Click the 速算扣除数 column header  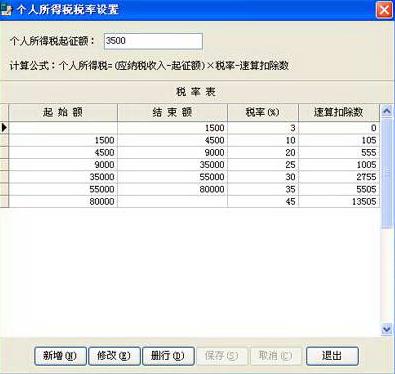339,112
